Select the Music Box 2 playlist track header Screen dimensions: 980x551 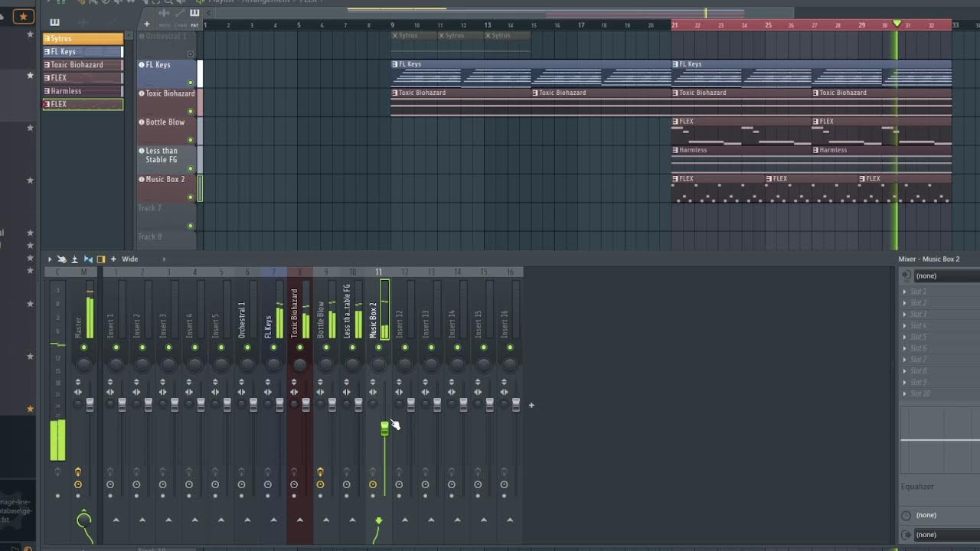click(166, 187)
